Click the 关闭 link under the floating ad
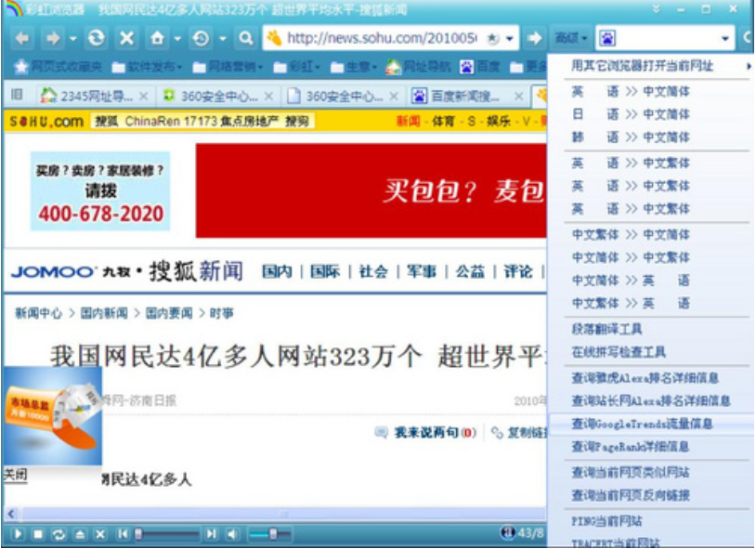The image size is (756, 549). click(x=15, y=475)
